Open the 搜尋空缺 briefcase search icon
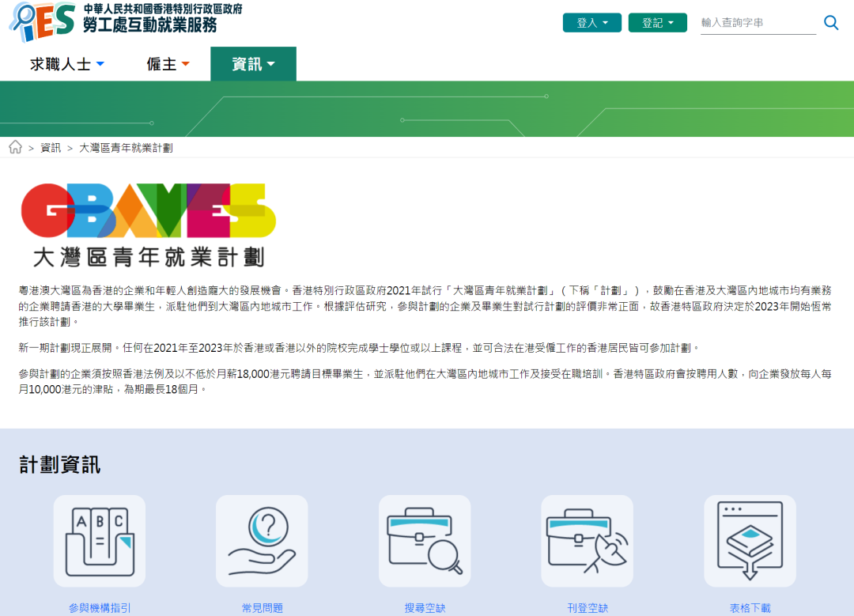Viewport: 854px width, 616px height. (x=425, y=541)
